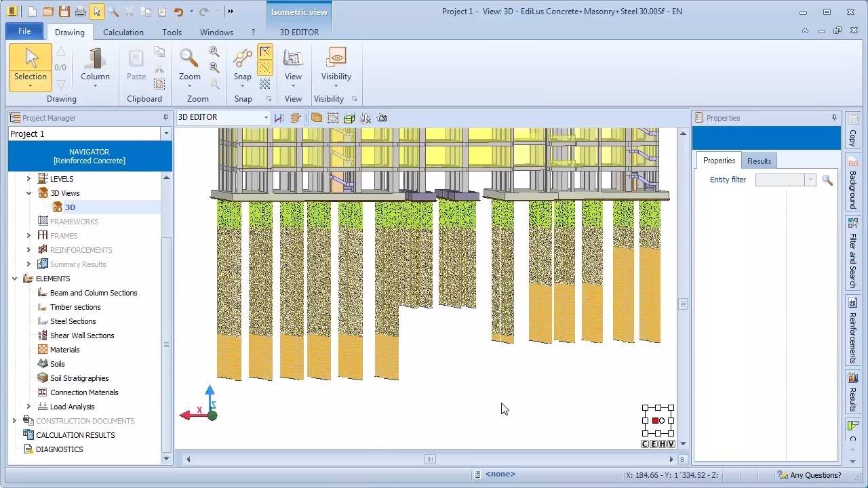This screenshot has height=488, width=868.
Task: Activate the Selection tool in ribbon
Action: [x=31, y=67]
